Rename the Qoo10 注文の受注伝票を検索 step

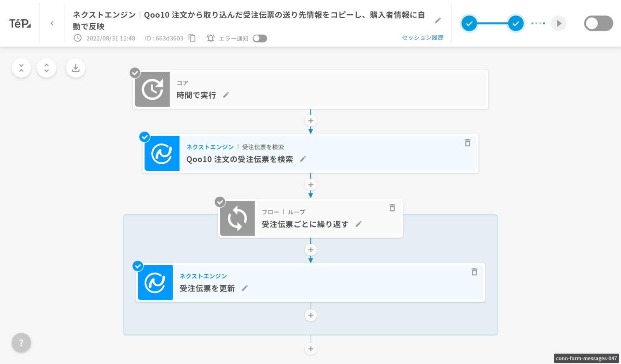click(x=303, y=159)
